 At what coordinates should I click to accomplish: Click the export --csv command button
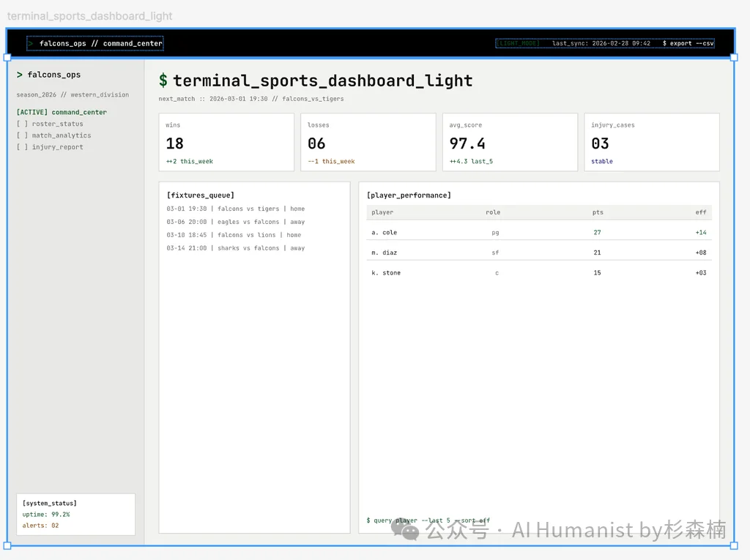(x=687, y=44)
